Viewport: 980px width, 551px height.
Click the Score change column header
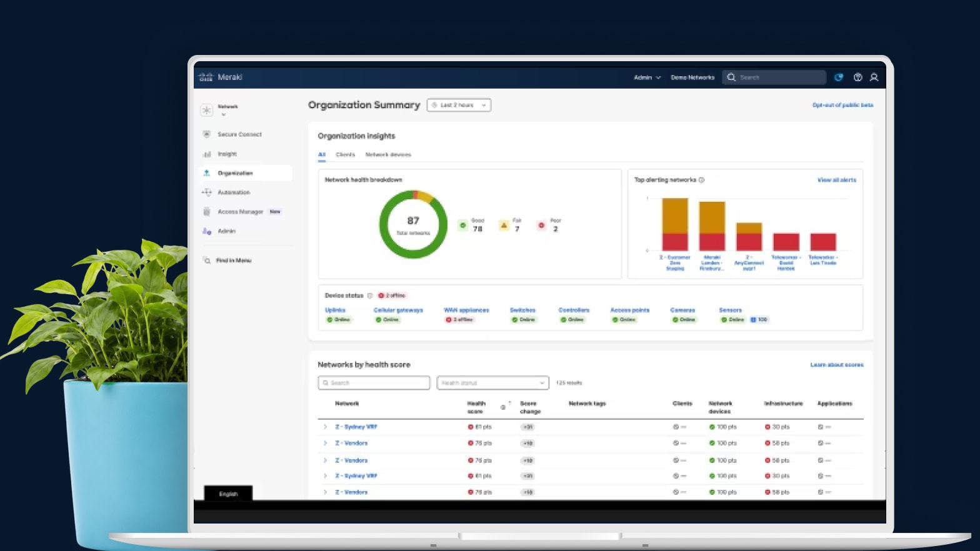point(530,407)
